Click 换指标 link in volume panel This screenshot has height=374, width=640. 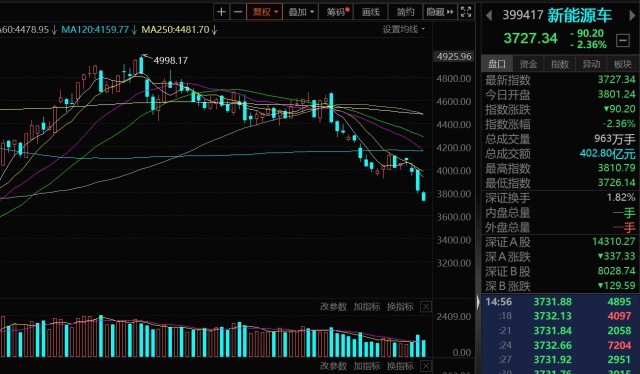click(400, 306)
